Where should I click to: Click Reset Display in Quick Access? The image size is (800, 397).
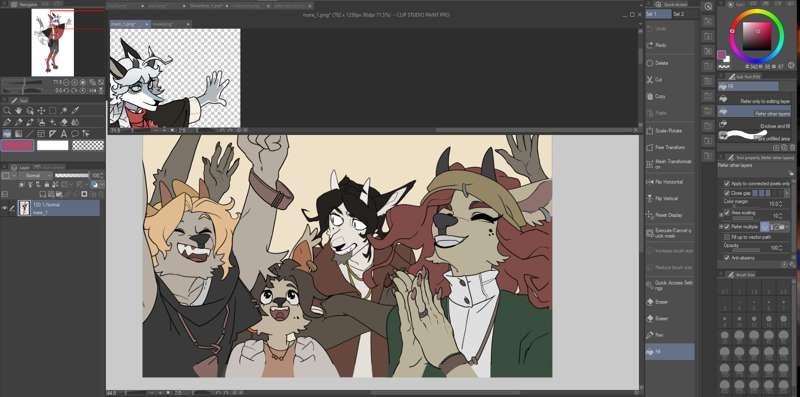tap(670, 215)
